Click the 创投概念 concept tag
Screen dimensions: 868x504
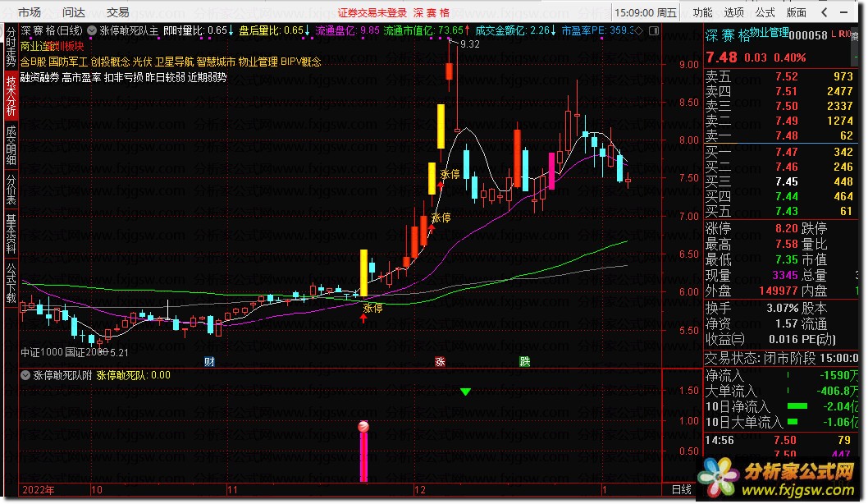pyautogui.click(x=110, y=62)
